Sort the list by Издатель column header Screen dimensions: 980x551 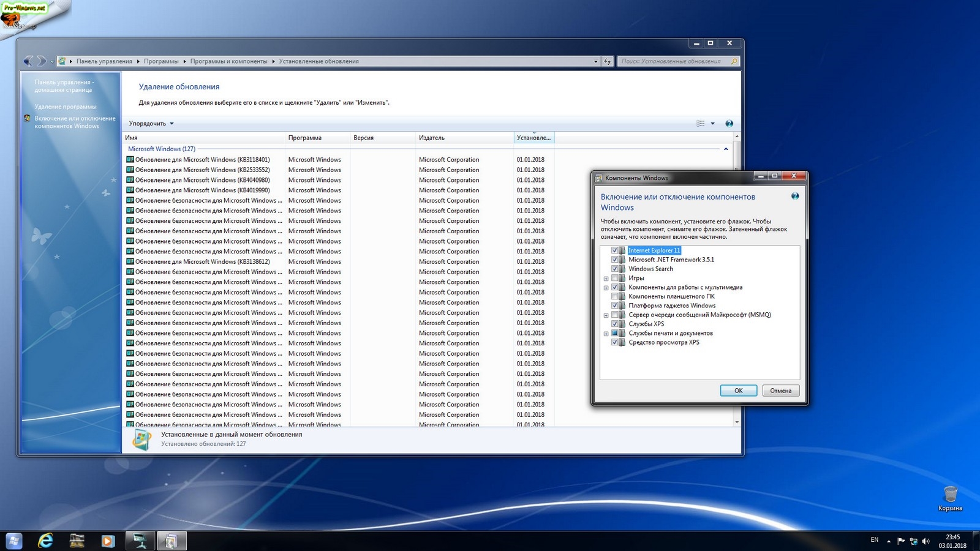click(x=432, y=138)
